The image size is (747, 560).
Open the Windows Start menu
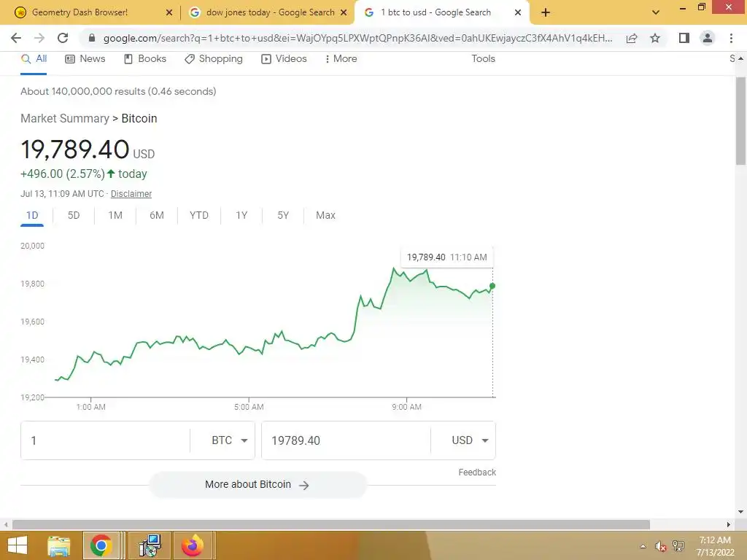click(18, 545)
